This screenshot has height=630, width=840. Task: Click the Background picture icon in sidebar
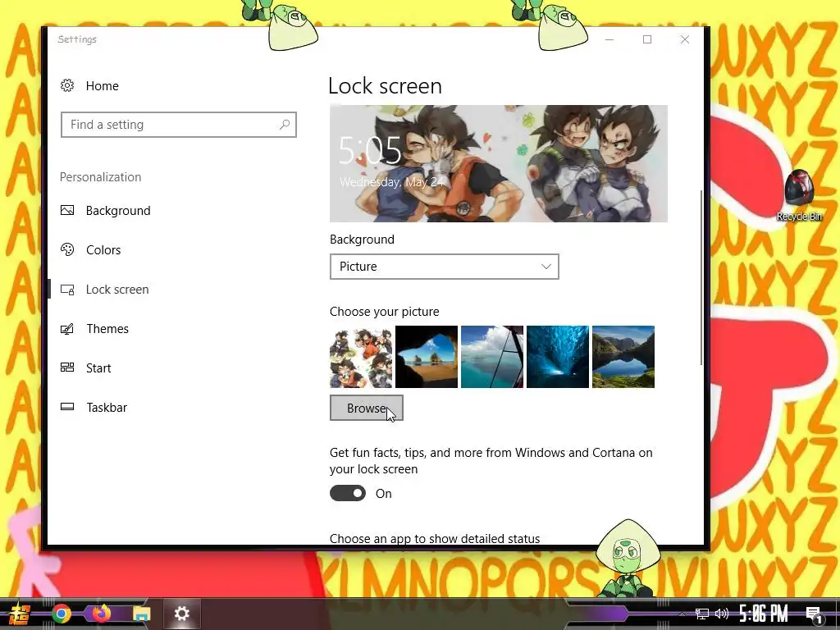(x=67, y=211)
